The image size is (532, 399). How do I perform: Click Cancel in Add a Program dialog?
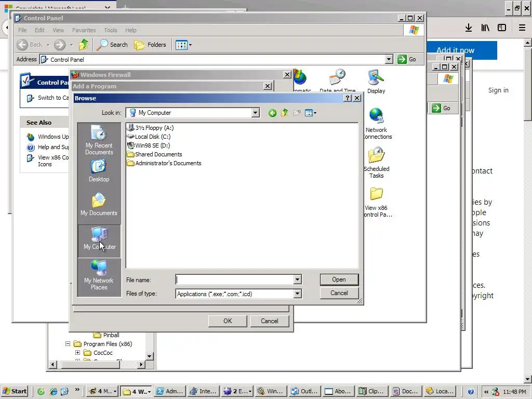coord(270,321)
